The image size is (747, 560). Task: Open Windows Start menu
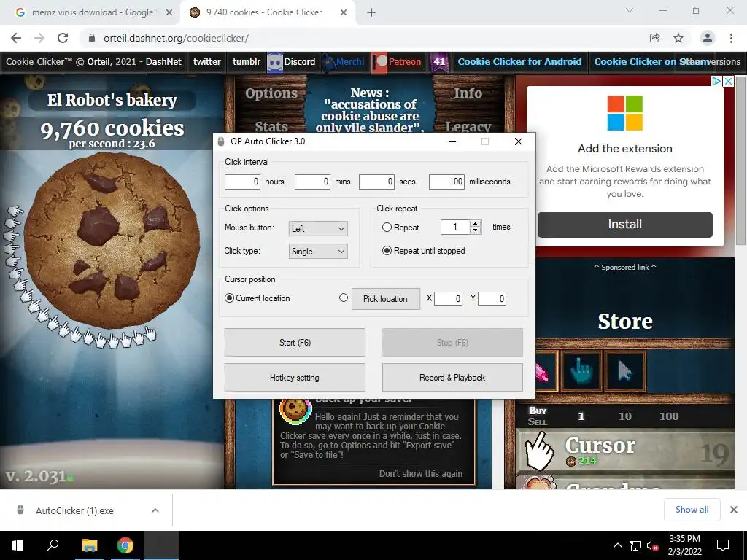18,545
